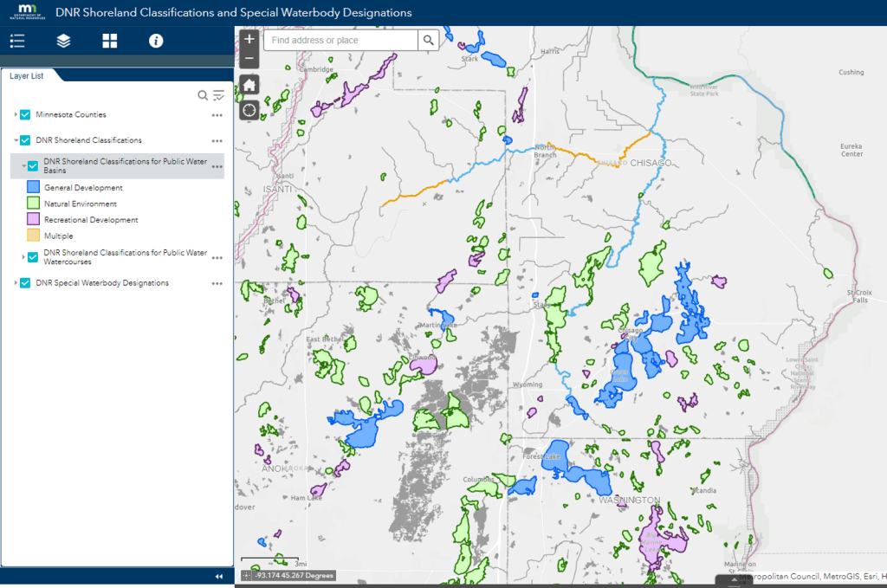Disable Public Water Watercourses layer checkbox
Screen dimensions: 887x588
[x=34, y=256]
